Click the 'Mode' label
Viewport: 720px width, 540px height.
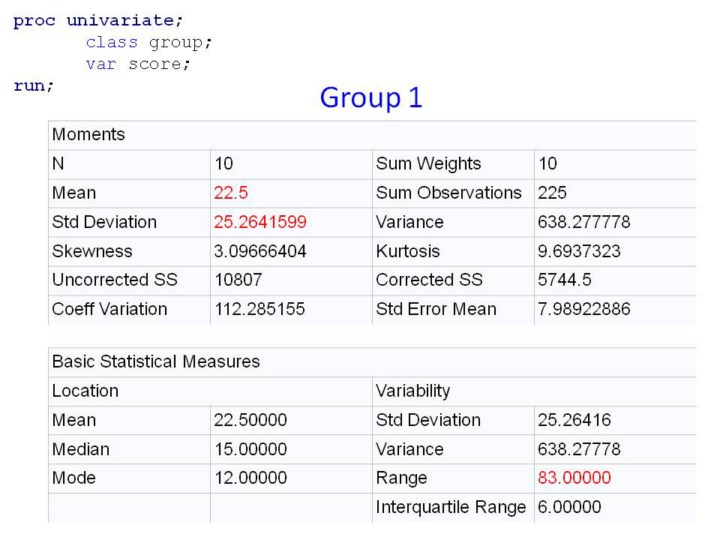point(74,478)
